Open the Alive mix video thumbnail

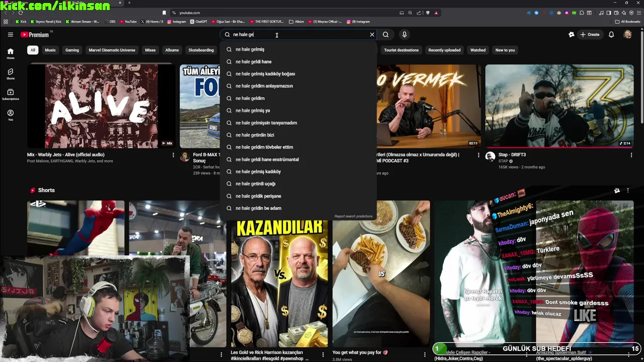(101, 106)
